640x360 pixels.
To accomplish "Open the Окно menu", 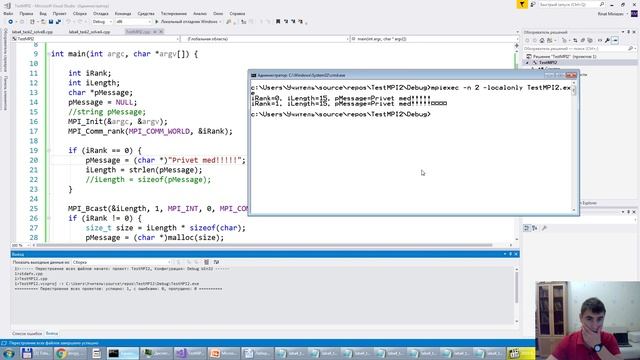I will click(218, 13).
